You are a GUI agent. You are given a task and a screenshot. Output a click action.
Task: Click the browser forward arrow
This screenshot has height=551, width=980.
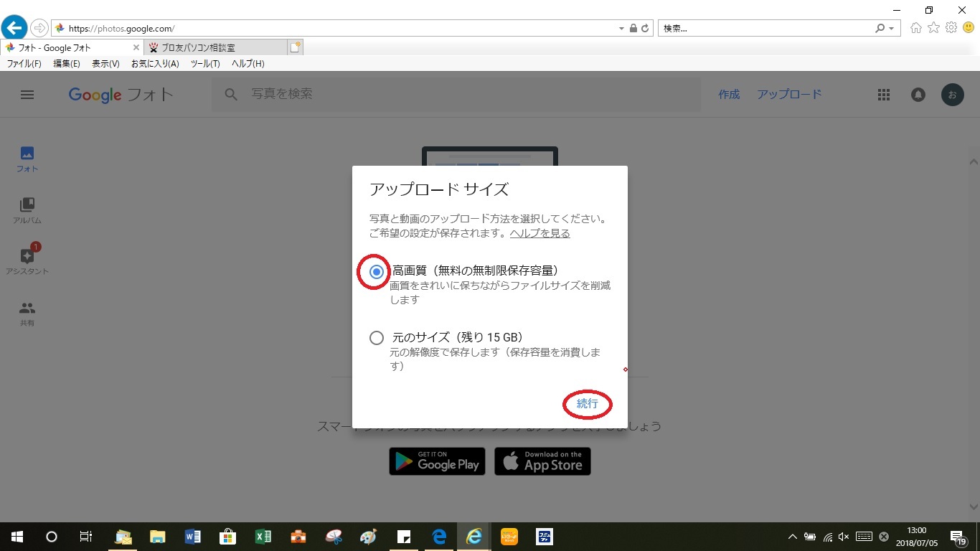pos(39,28)
